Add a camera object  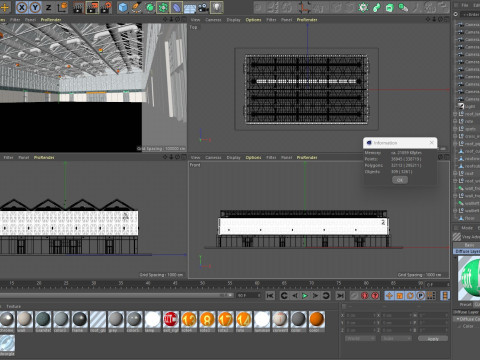click(203, 7)
